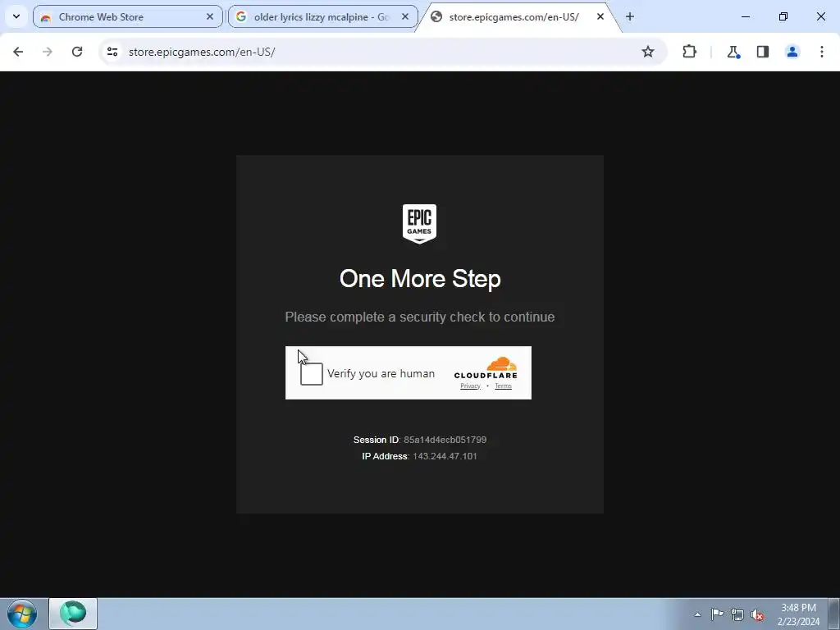Click the One More Step heading
The width and height of the screenshot is (840, 630).
(x=420, y=279)
